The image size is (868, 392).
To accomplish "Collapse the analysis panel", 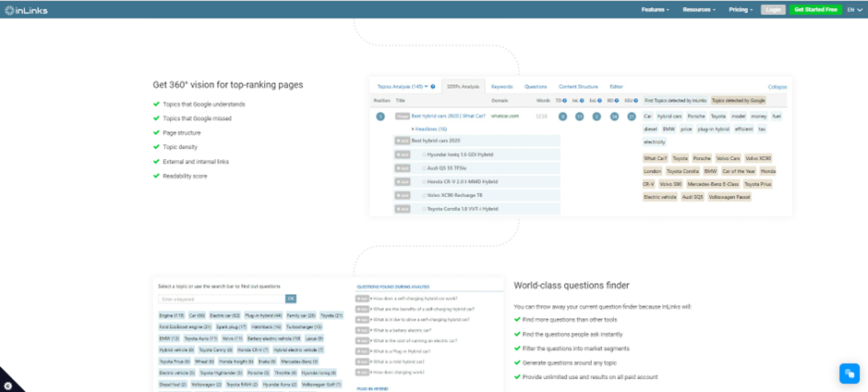I will click(778, 87).
